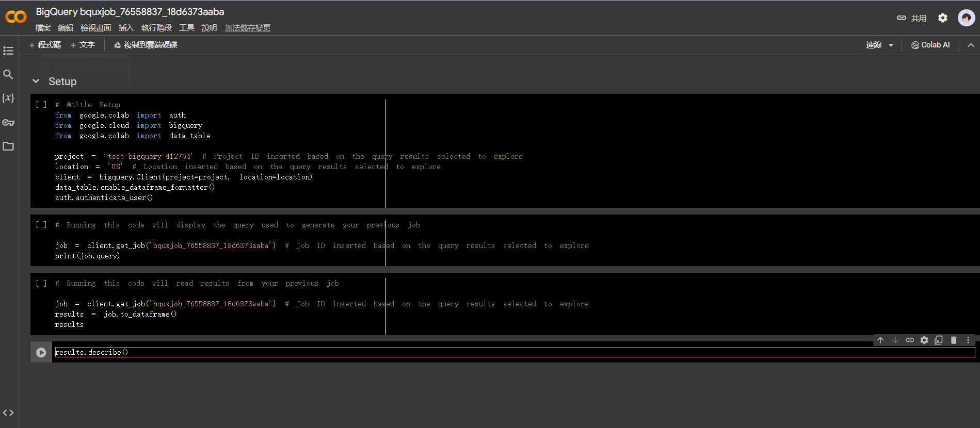Click the project ID 'test-bigquery-412704' string

pos(148,156)
